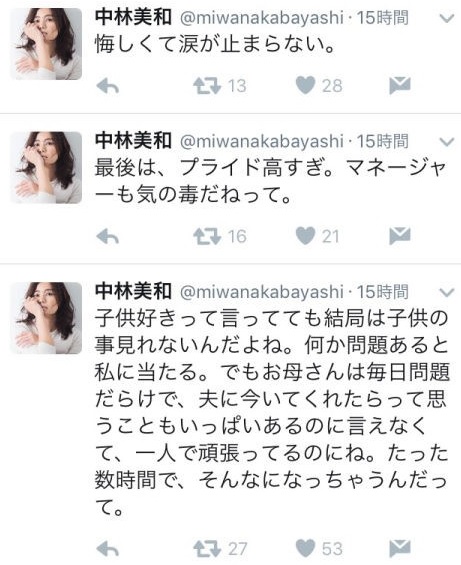
Task: Retweet the tweet showing 27 retweets
Action: click(x=207, y=549)
